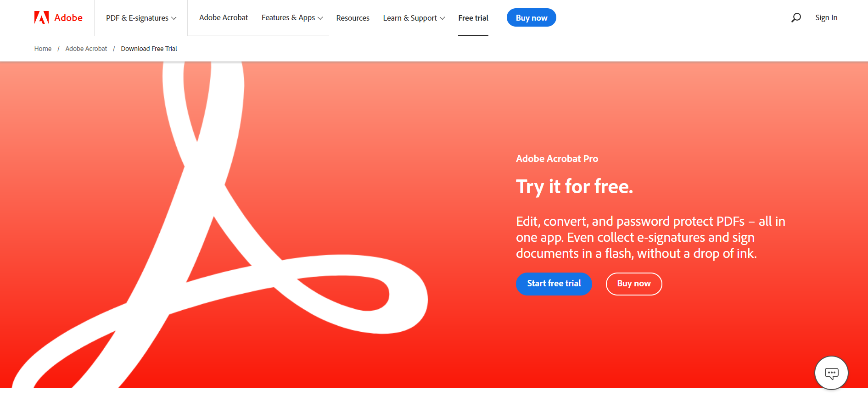Click the Adobe wordmark text in header
Screen dimensions: 868x407
pyautogui.click(x=68, y=17)
